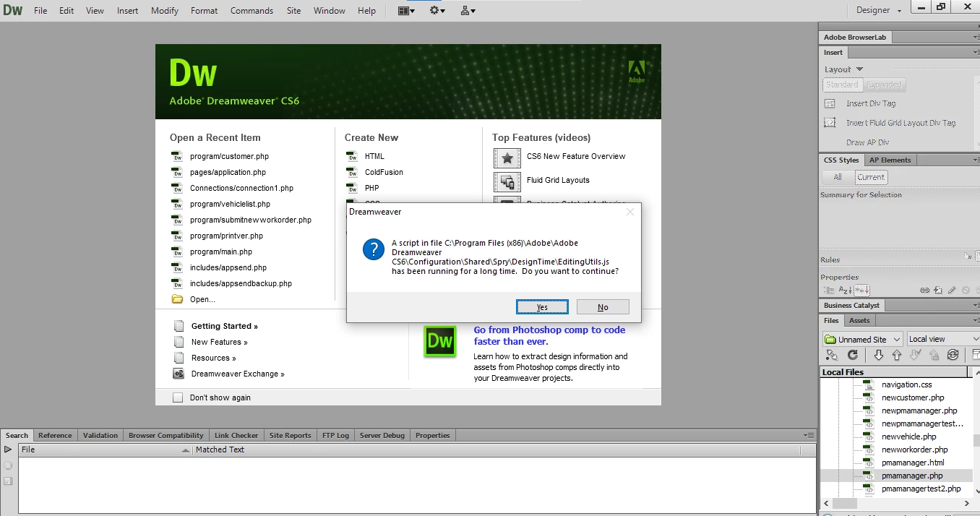Open the Local view dropdown
The image size is (980, 516).
point(943,339)
